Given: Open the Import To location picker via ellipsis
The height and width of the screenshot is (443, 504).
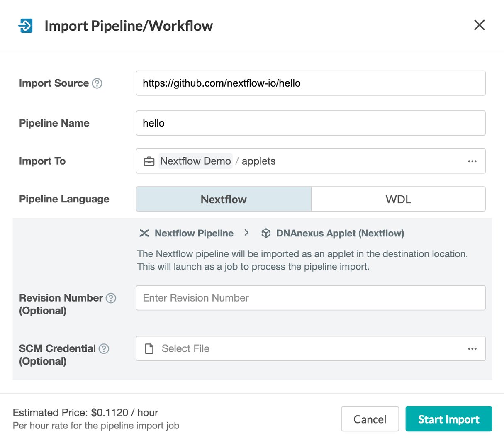Looking at the screenshot, I should 472,161.
